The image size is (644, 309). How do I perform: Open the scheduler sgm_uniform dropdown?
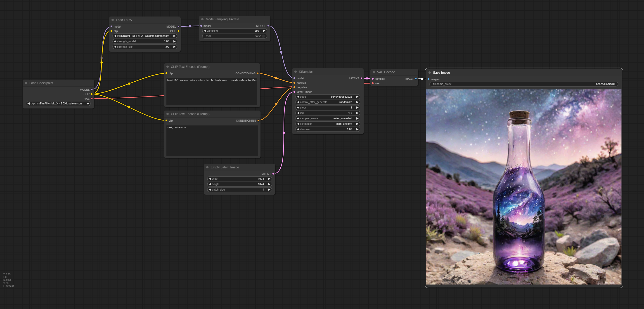coord(327,124)
